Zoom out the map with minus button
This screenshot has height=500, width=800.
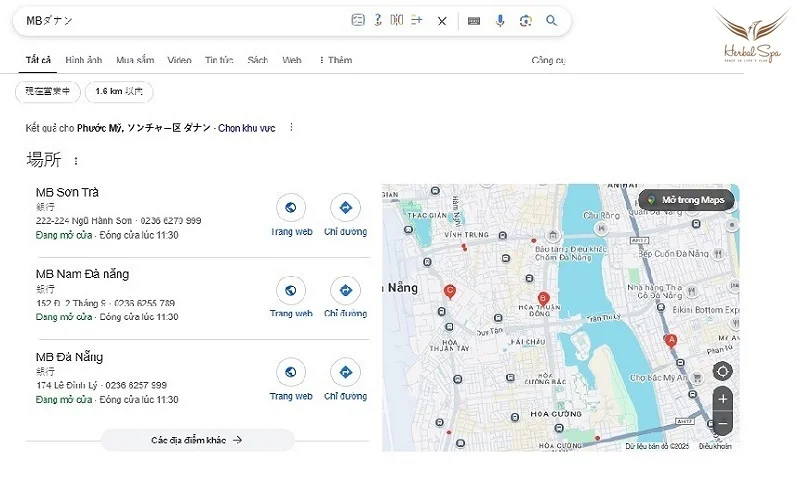coord(722,423)
